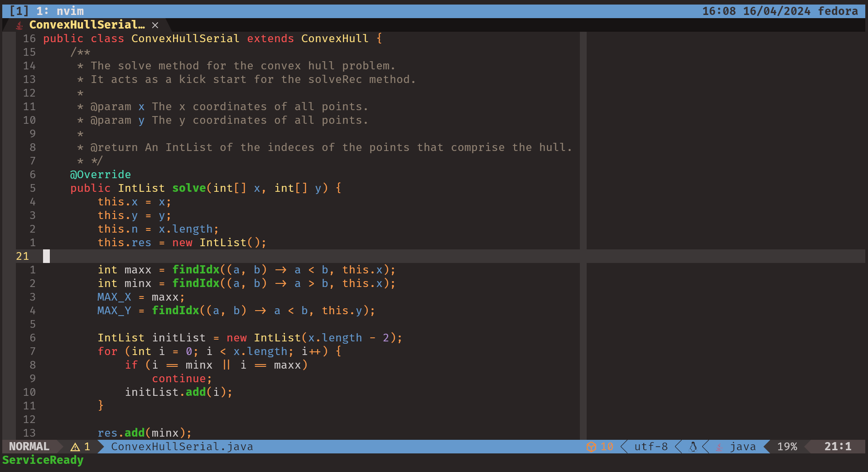Click 'IntList initList' declaration
Image resolution: width=868 pixels, height=472 pixels.
[x=152, y=338]
